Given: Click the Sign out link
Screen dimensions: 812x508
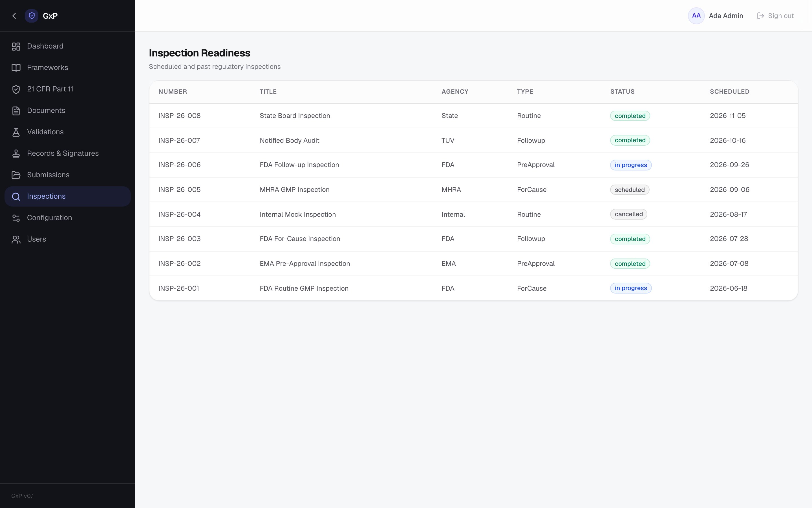Looking at the screenshot, I should (x=775, y=16).
